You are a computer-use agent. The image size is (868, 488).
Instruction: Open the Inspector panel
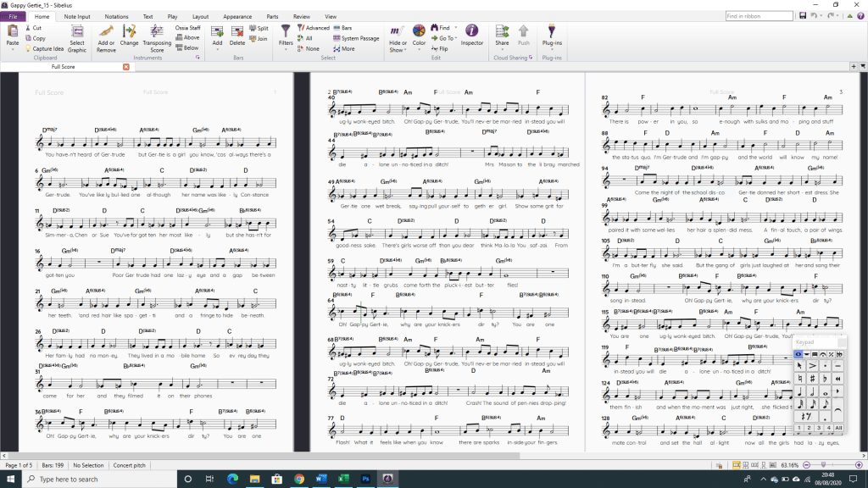tap(472, 35)
